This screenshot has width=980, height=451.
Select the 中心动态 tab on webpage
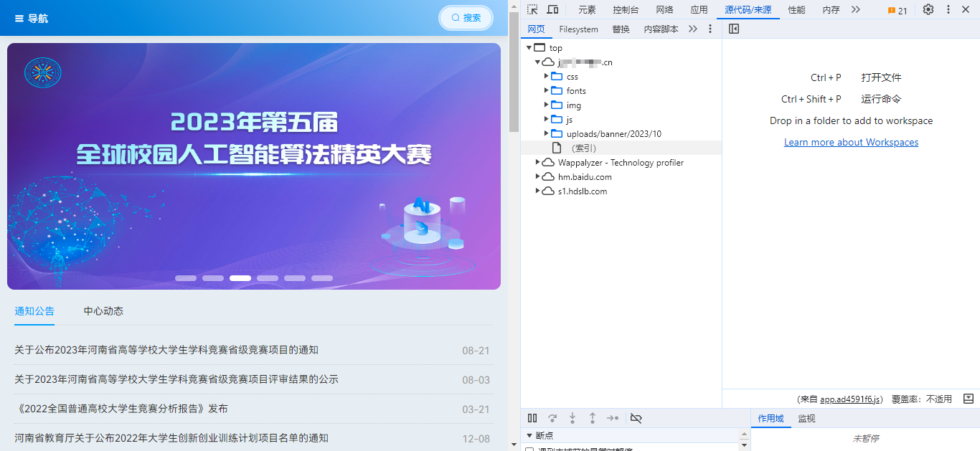(x=103, y=311)
